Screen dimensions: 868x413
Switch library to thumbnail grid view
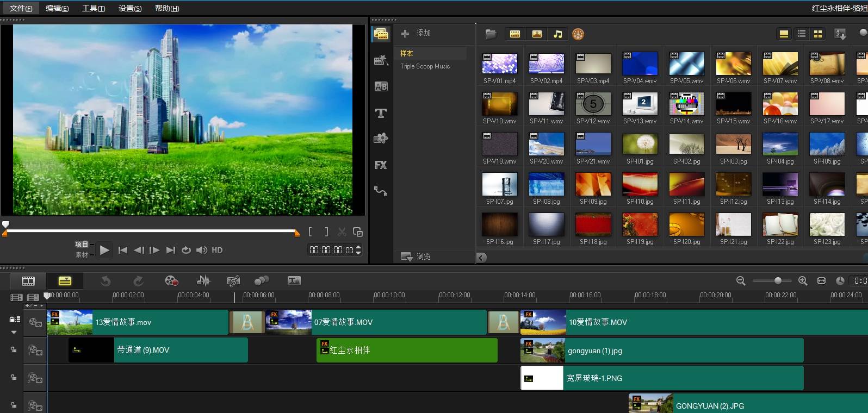pyautogui.click(x=817, y=34)
